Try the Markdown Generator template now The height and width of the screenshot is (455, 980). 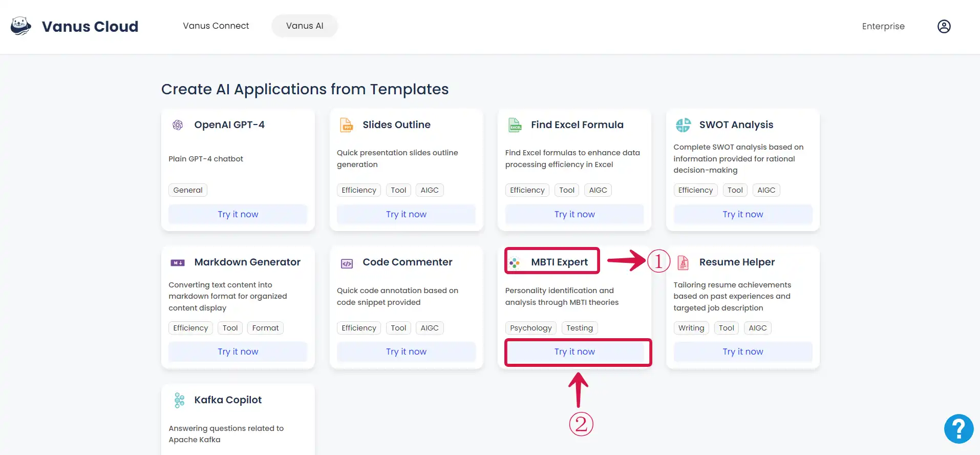238,351
